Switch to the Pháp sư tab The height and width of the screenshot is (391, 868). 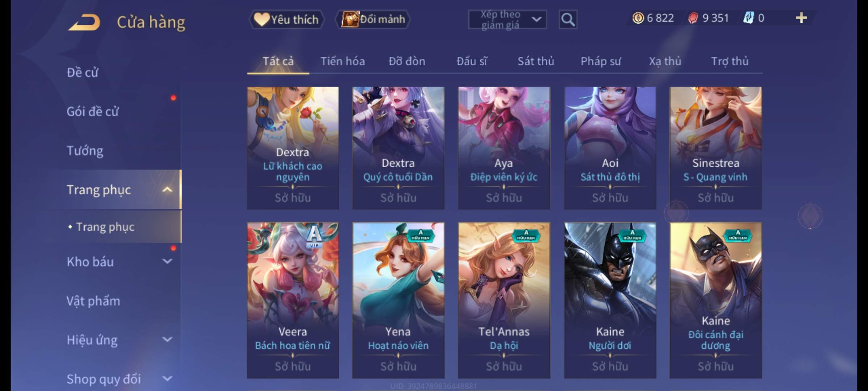[600, 61]
